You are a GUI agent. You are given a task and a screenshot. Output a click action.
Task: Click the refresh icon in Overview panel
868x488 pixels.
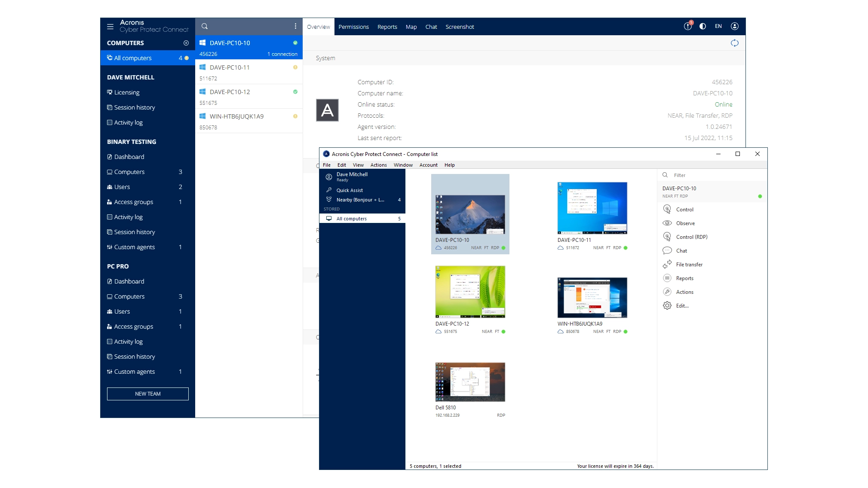pos(734,43)
